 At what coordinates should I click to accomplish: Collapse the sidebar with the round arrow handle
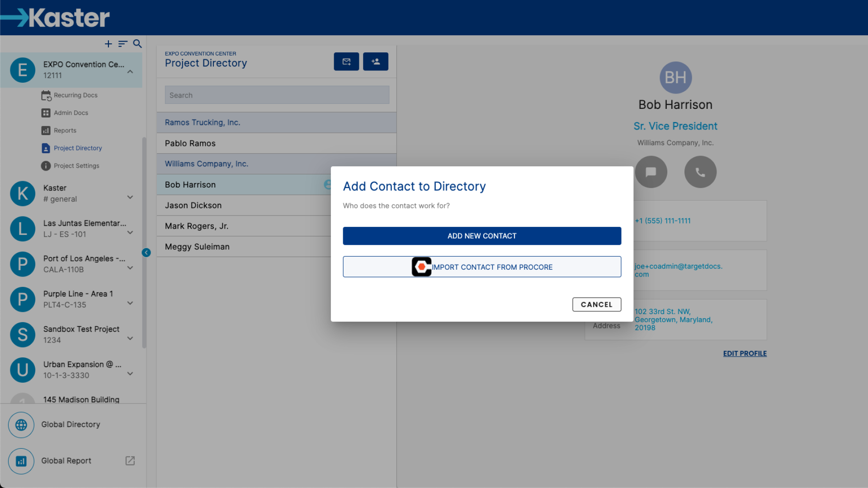(146, 253)
